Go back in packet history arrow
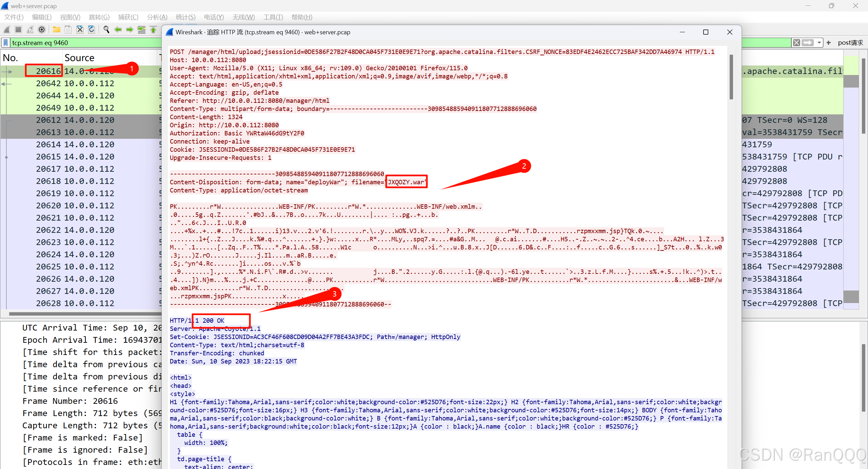This screenshot has width=868, height=469. coord(118,30)
